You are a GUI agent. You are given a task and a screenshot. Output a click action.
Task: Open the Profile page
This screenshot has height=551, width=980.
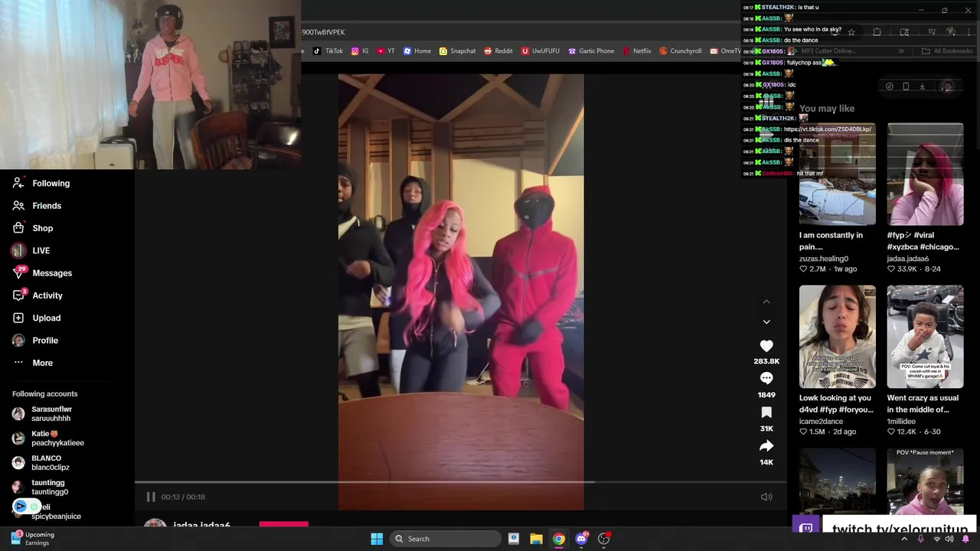point(35,341)
